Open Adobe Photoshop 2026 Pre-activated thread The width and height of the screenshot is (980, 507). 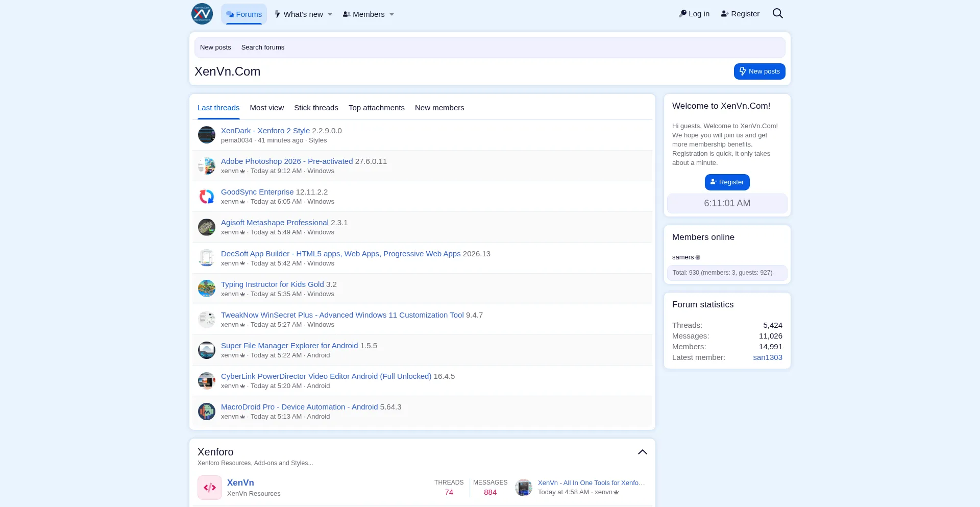pyautogui.click(x=287, y=161)
